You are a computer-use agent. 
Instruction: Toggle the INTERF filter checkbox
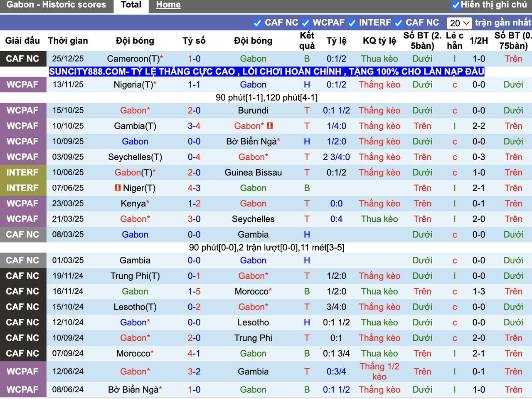[x=352, y=23]
